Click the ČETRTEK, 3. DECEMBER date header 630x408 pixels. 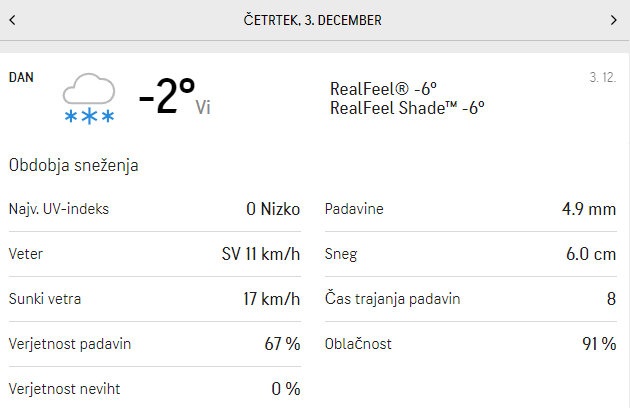click(312, 20)
